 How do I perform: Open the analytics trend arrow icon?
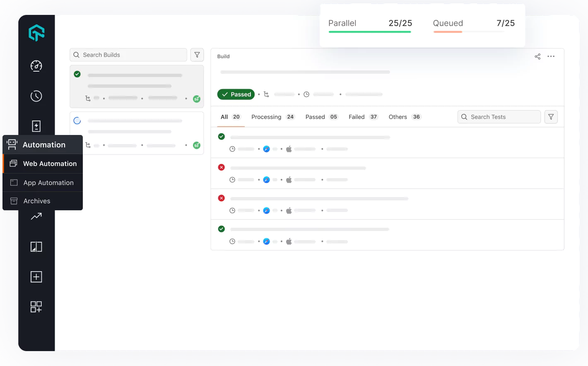click(36, 216)
